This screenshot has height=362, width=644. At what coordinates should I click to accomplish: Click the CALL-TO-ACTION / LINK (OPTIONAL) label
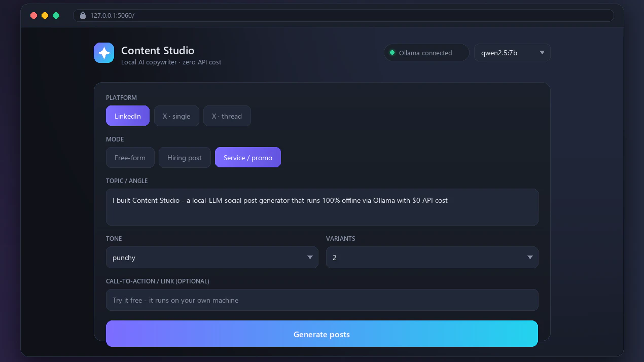[157, 281]
